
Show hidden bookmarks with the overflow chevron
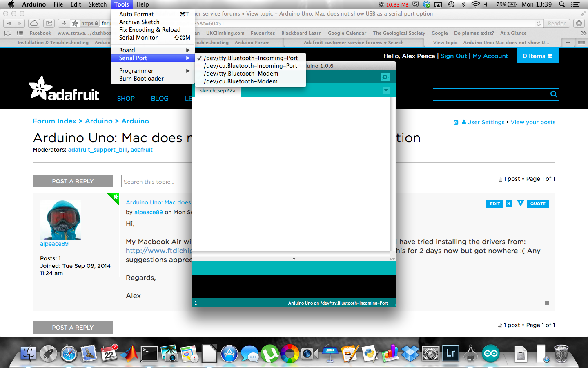tap(584, 33)
